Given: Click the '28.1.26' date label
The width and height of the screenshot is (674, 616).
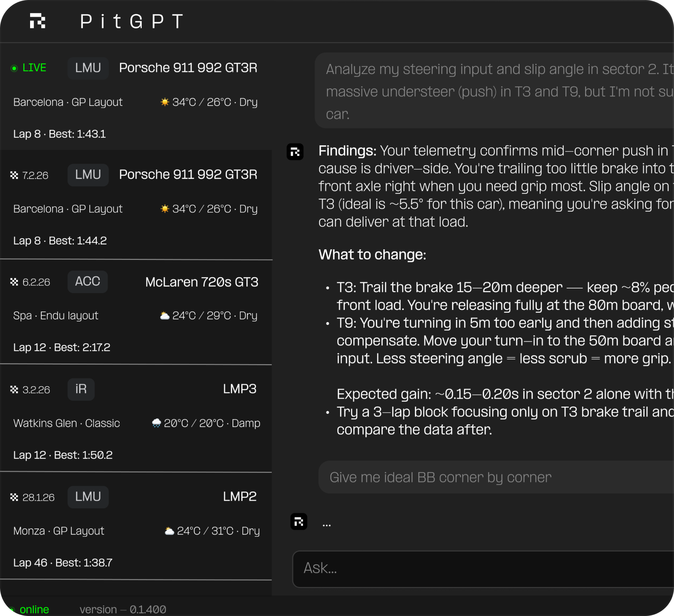Looking at the screenshot, I should (x=38, y=498).
